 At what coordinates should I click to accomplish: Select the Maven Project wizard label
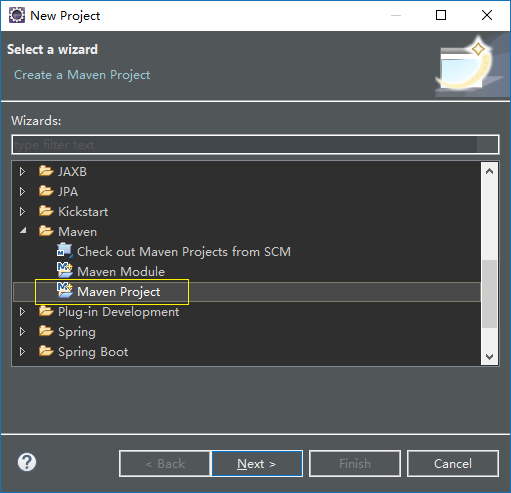(x=119, y=292)
